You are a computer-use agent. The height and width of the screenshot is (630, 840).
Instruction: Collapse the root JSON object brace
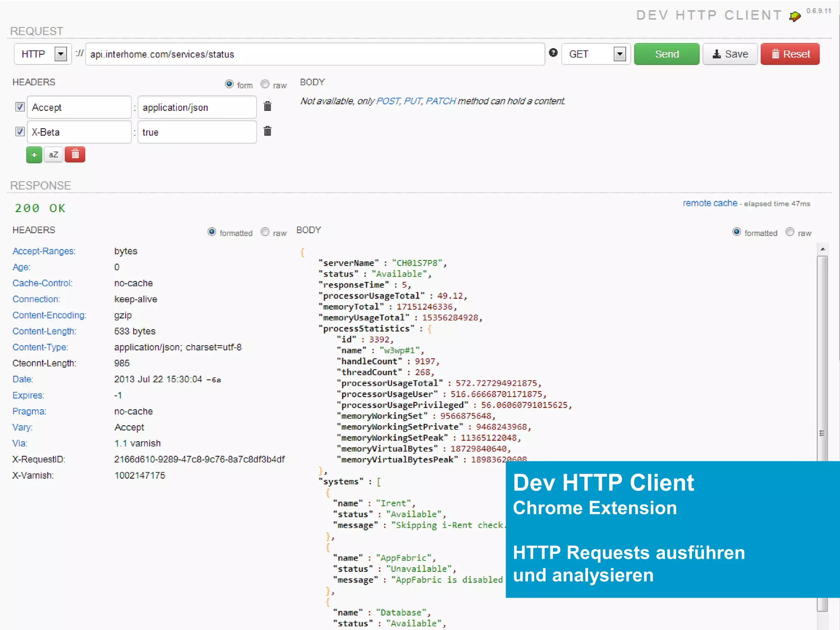[302, 252]
